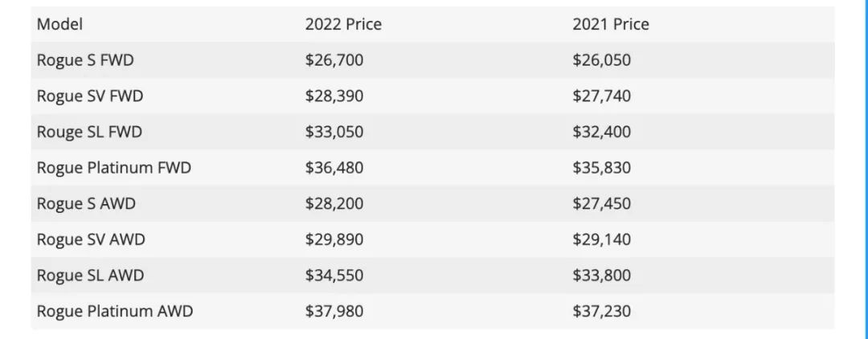Viewport: 868px width, 339px height.
Task: Click the $36,480 price cell
Action: pyautogui.click(x=334, y=168)
